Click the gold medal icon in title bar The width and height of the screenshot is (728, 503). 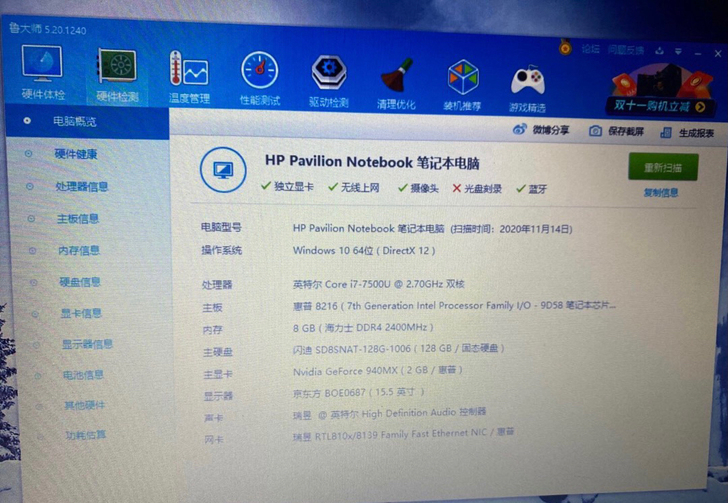(565, 47)
